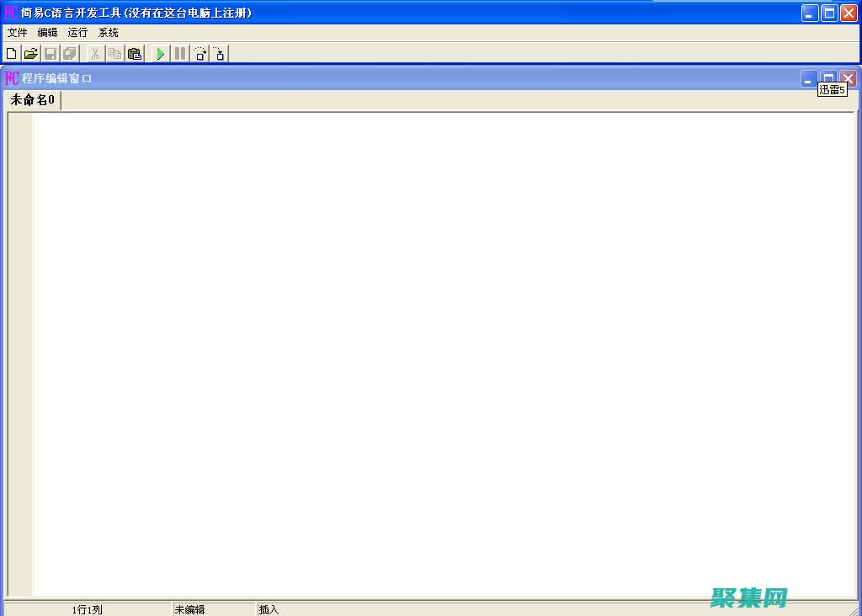862x616 pixels.
Task: Open a file with the folder icon
Action: tap(31, 54)
